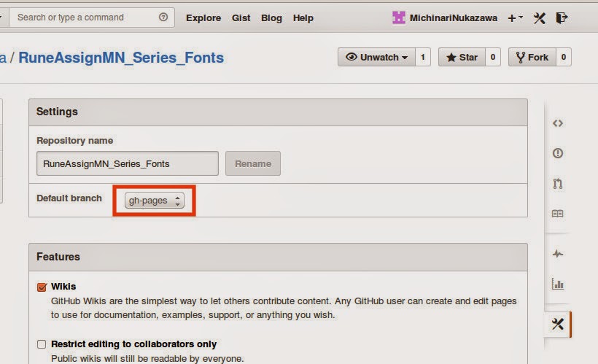View the forks count next to Fork
Screen dimensions: 598x364
tap(563, 57)
